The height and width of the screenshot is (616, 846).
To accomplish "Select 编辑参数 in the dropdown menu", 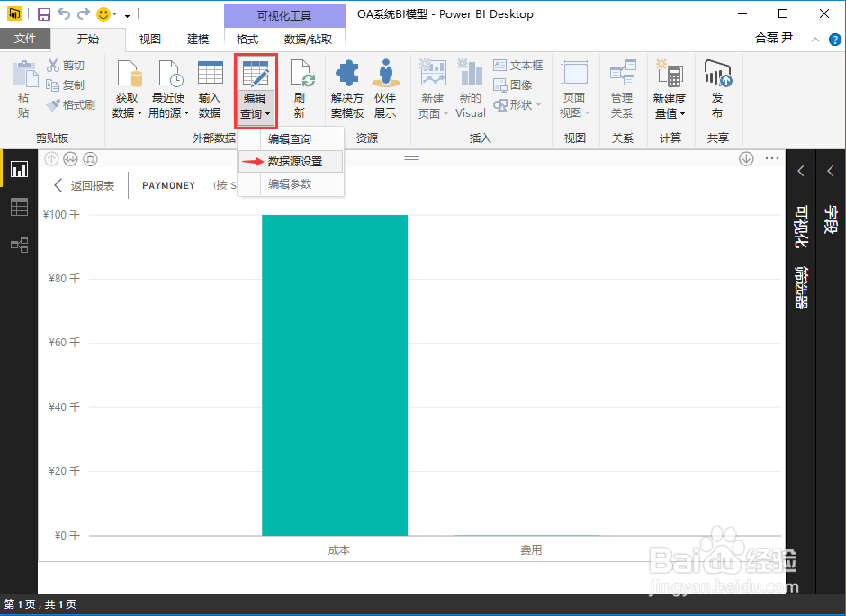I will (291, 184).
